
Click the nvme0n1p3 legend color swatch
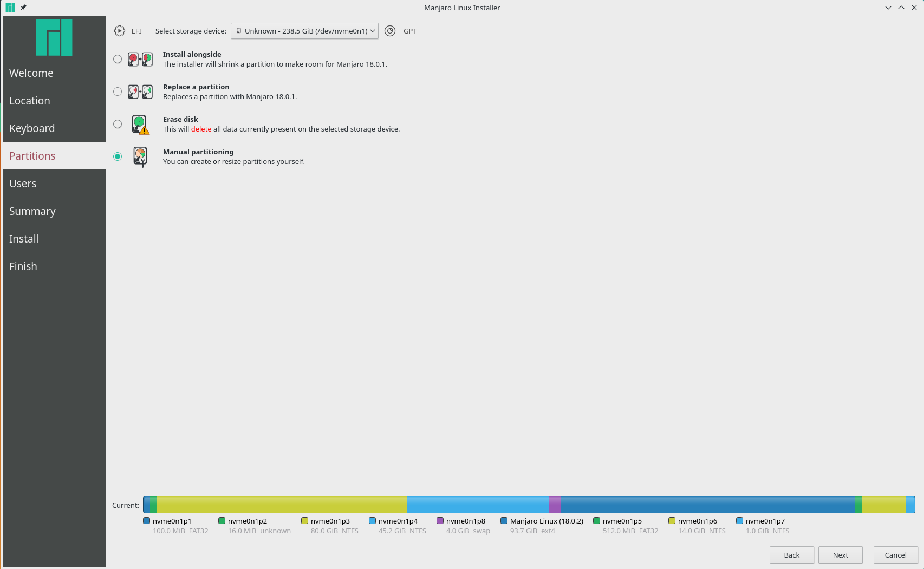304,521
